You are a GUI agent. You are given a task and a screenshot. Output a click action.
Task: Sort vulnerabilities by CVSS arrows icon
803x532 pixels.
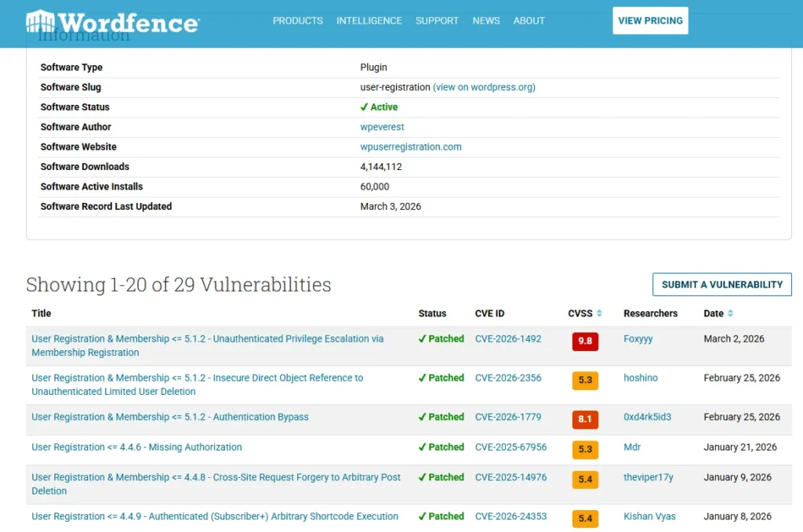pyautogui.click(x=599, y=313)
